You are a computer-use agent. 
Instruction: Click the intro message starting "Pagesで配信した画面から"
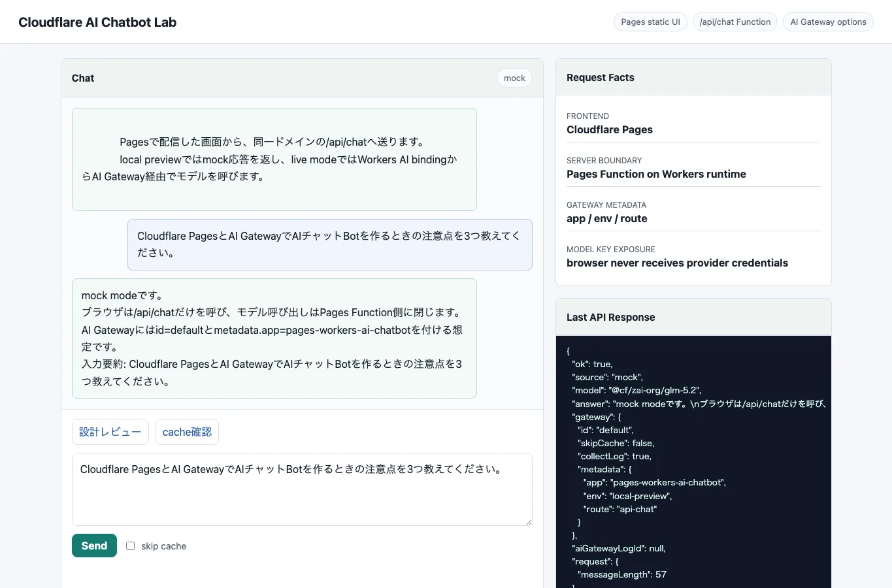(x=274, y=159)
